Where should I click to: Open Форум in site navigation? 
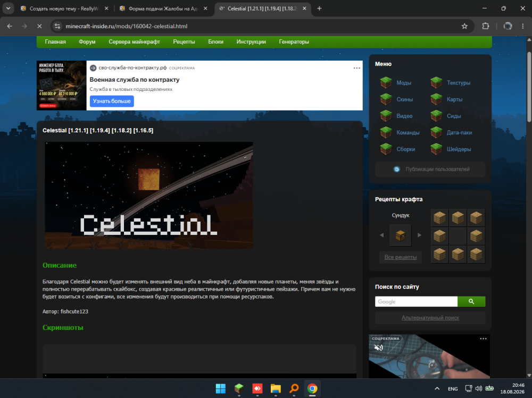(x=87, y=41)
